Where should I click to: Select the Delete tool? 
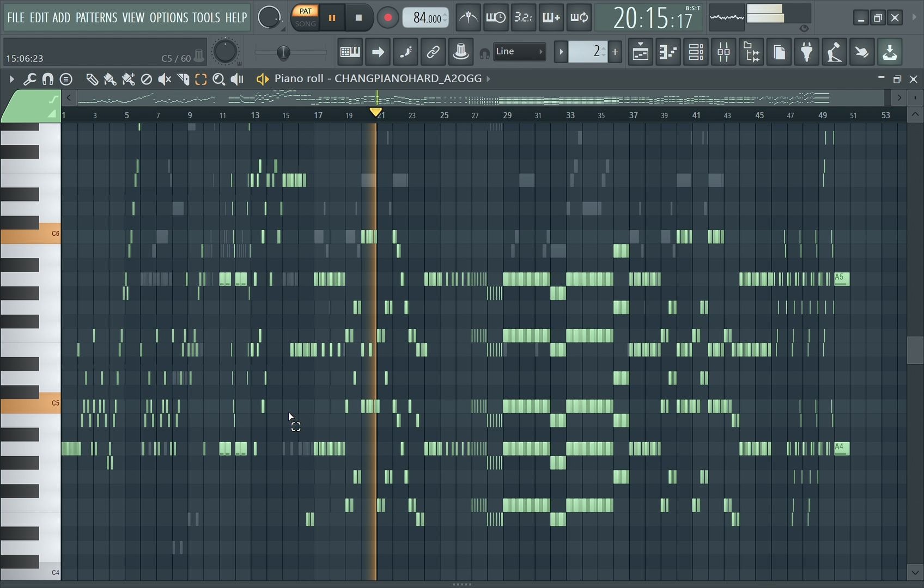coord(146,79)
